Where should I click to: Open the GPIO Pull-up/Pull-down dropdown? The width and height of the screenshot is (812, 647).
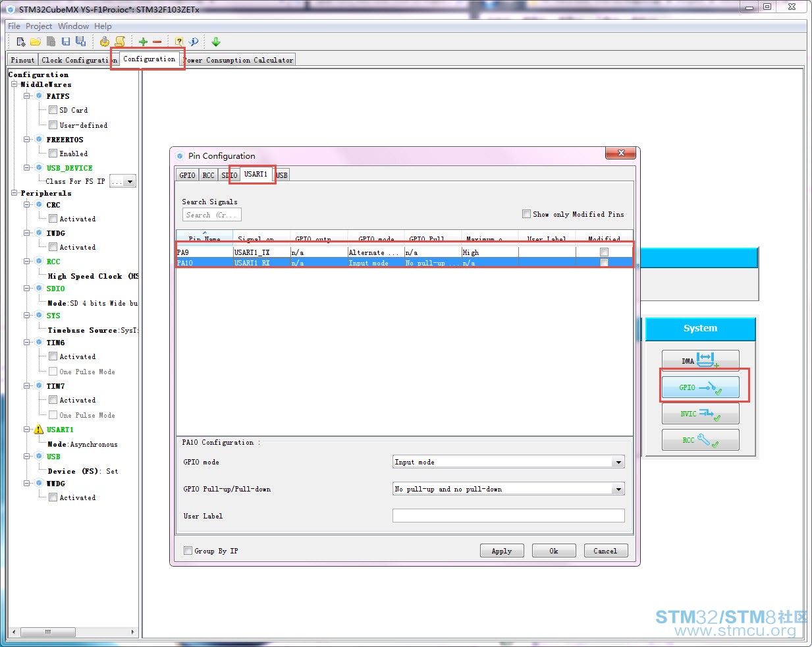pyautogui.click(x=618, y=490)
